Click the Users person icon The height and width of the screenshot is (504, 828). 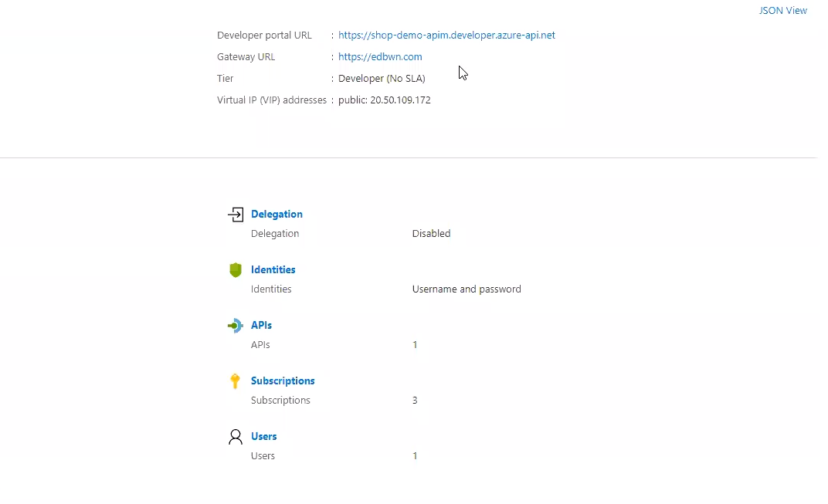[236, 437]
